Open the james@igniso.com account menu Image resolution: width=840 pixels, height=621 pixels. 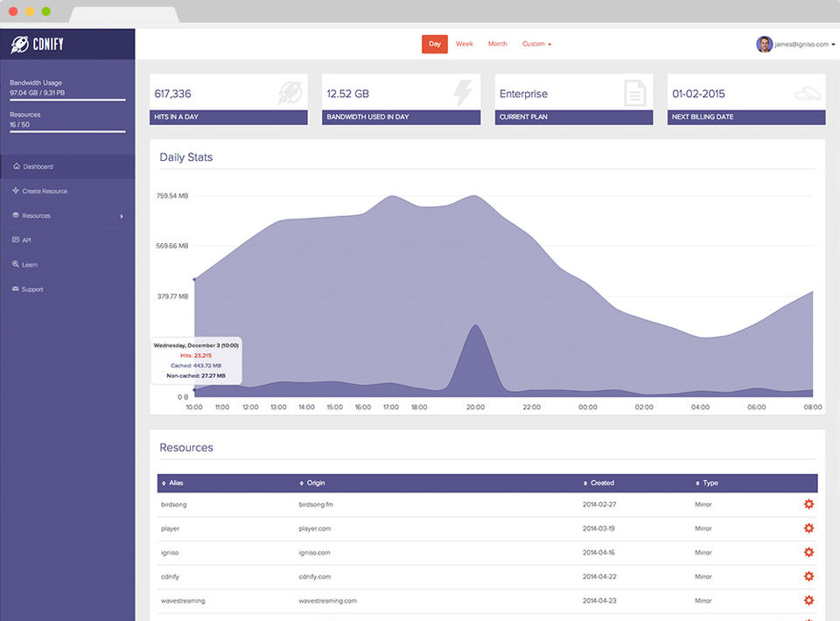pyautogui.click(x=805, y=45)
